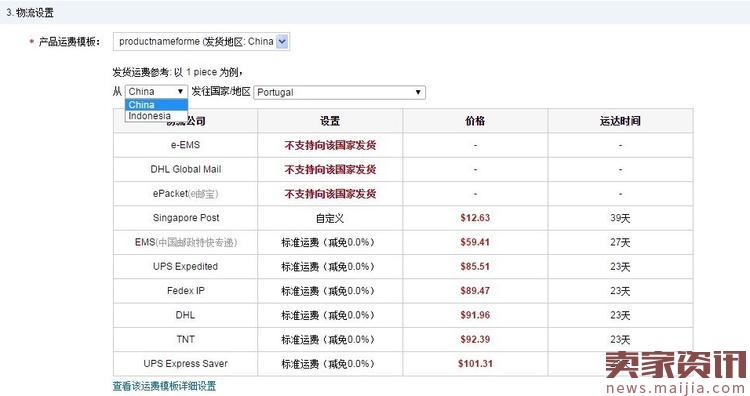Select the EMS China Post carrier cell
The width and height of the screenshot is (750, 396).
pyautogui.click(x=186, y=242)
